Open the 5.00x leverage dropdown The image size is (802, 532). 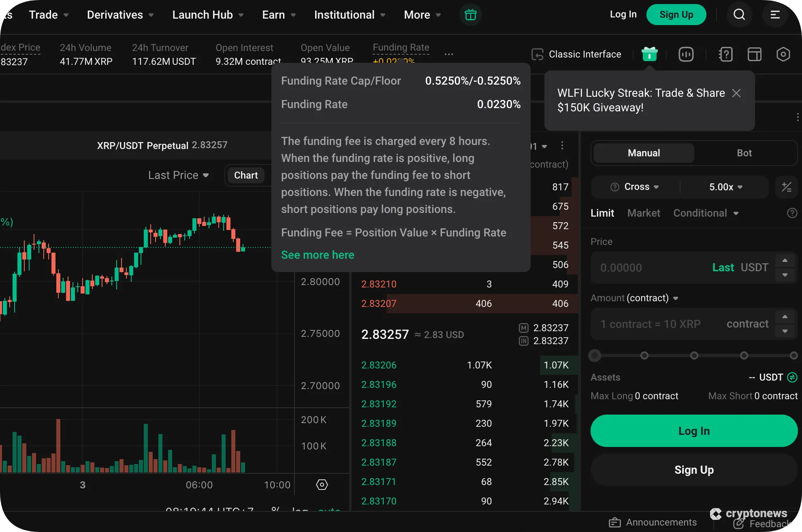[724, 187]
